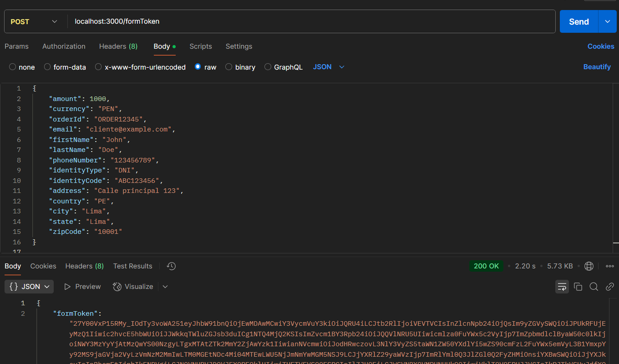Search within the response body
Viewport: 619px width, 364px height.
tap(594, 286)
